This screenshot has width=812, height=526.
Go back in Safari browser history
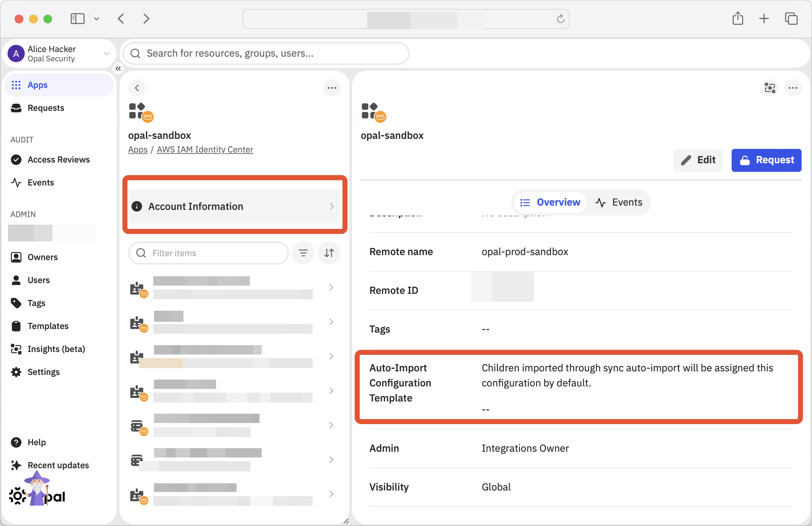(121, 19)
